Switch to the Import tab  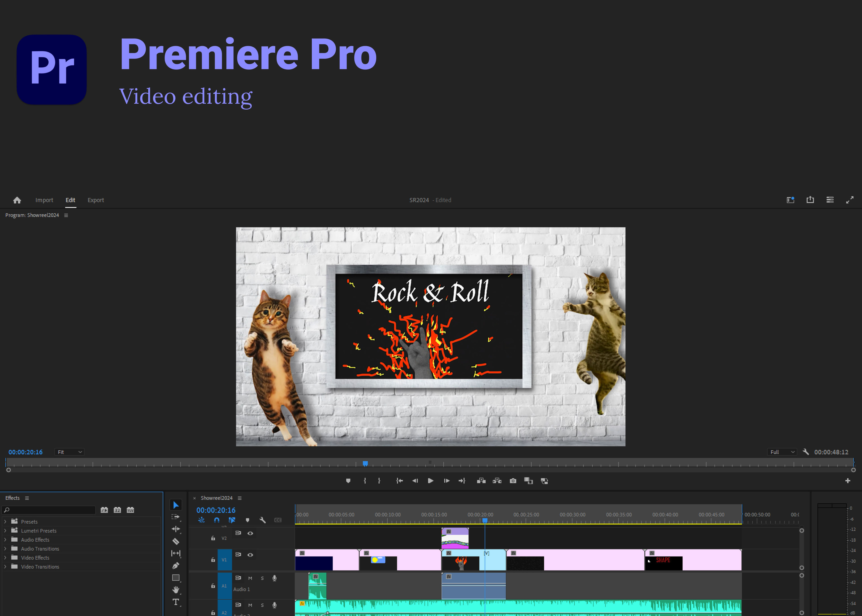pyautogui.click(x=44, y=200)
